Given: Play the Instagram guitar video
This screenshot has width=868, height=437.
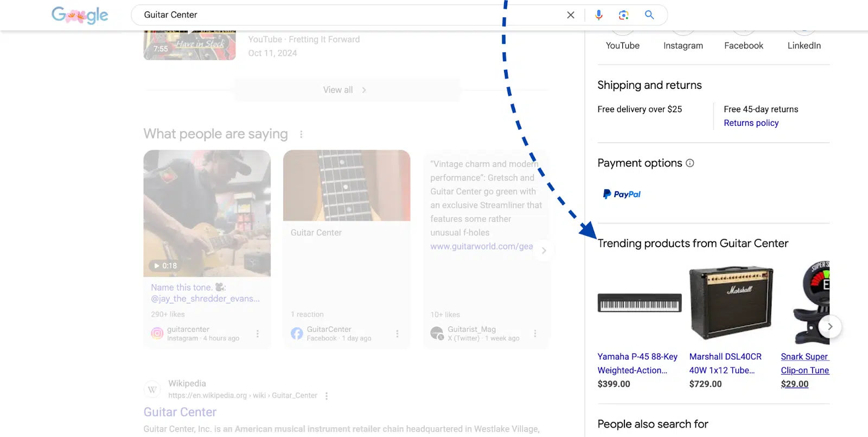Looking at the screenshot, I should 207,213.
